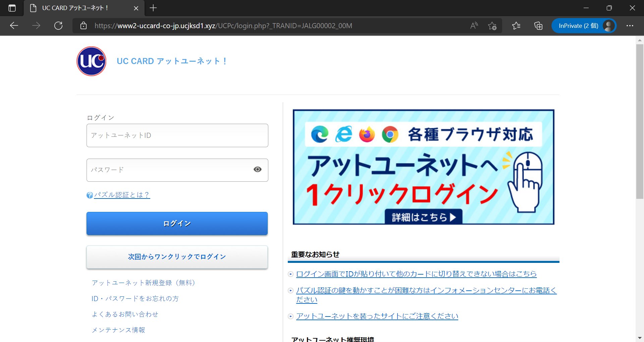Open よくあるお問い合わせ link
The width and height of the screenshot is (644, 342).
[x=125, y=315]
